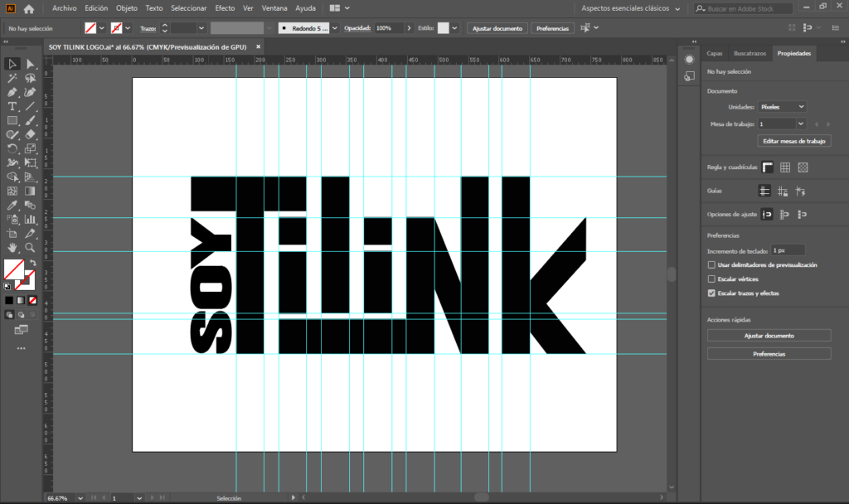
Task: Pick the Zoom magnifier tool
Action: click(31, 247)
